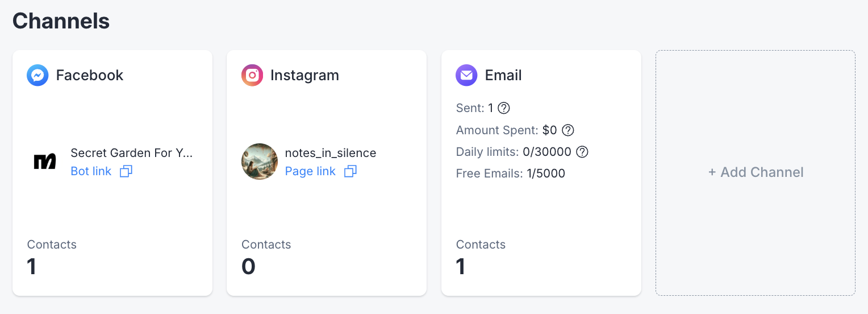Select the Email channel title

click(x=503, y=75)
